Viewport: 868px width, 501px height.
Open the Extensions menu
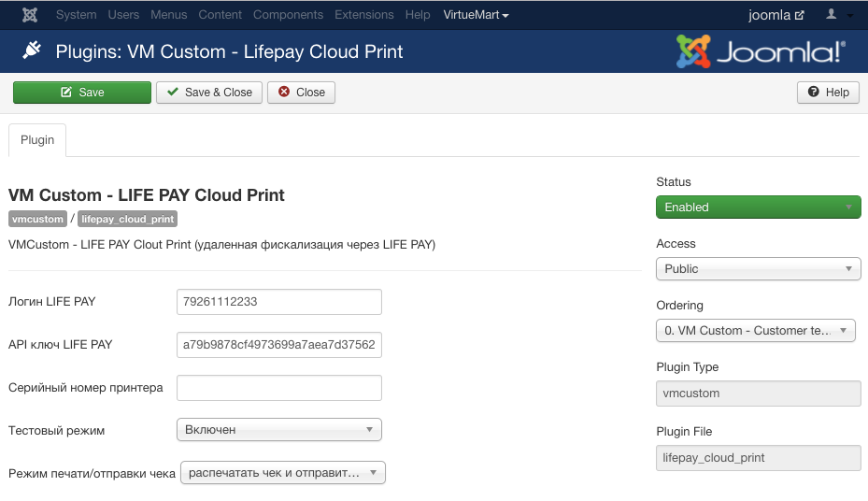[364, 15]
